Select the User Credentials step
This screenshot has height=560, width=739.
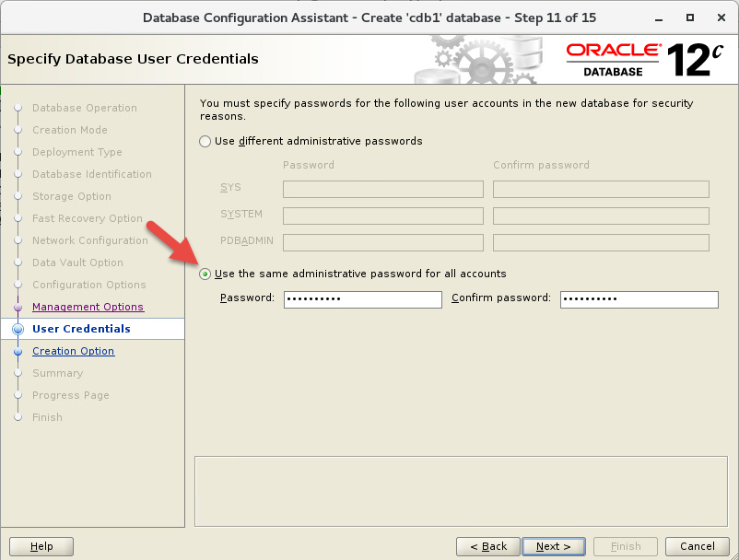pyautogui.click(x=81, y=329)
